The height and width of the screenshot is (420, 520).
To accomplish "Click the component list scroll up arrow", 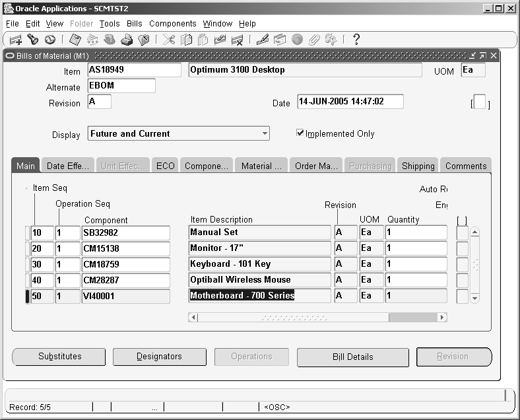I will (475, 232).
